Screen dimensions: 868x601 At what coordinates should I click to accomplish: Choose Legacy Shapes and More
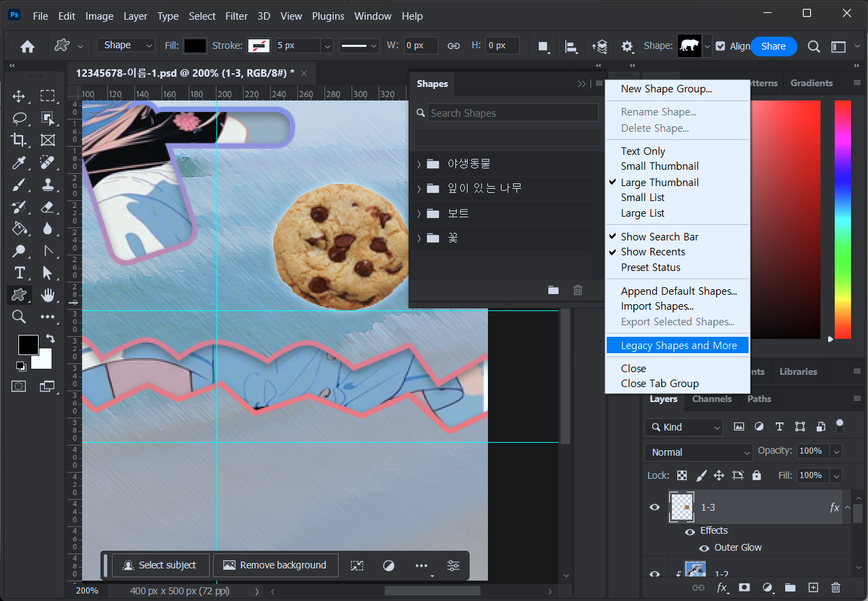(677, 346)
